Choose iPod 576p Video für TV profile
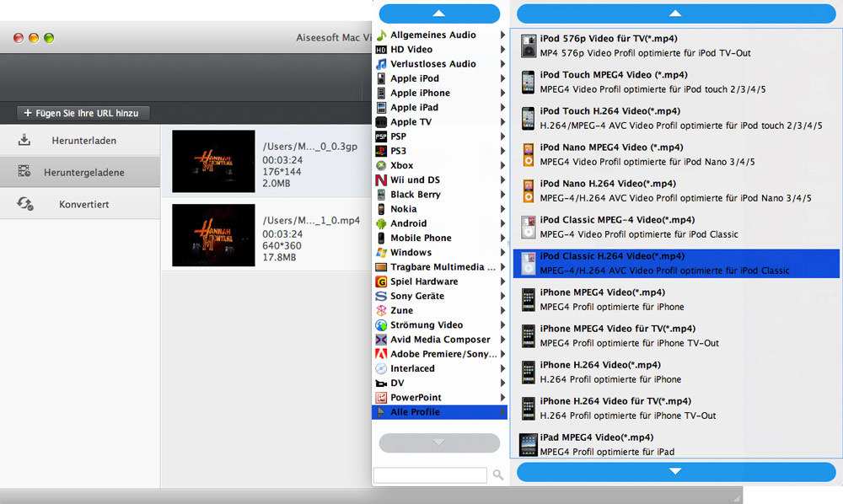This screenshot has width=843, height=504. click(x=676, y=46)
